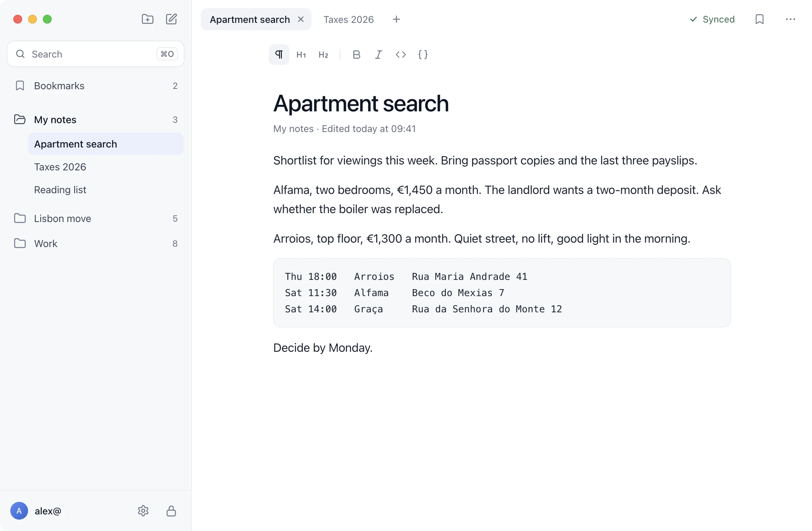This screenshot has height=531, width=812.
Task: Apply Heading 1 formatting
Action: point(301,55)
